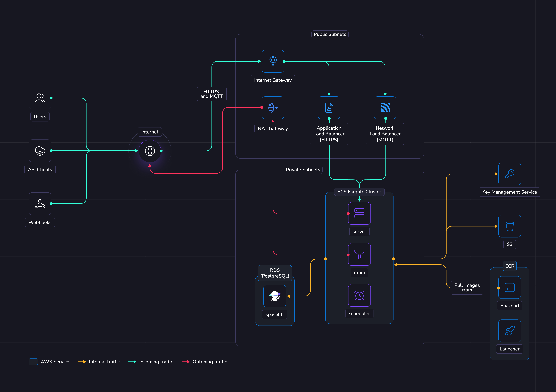Select the scheduler alarm clock icon

point(359,295)
